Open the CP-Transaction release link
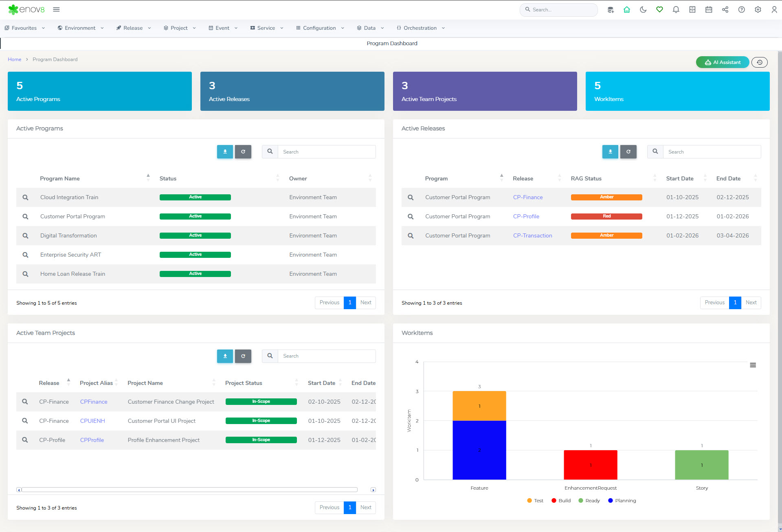This screenshot has width=782, height=532. pyautogui.click(x=532, y=235)
